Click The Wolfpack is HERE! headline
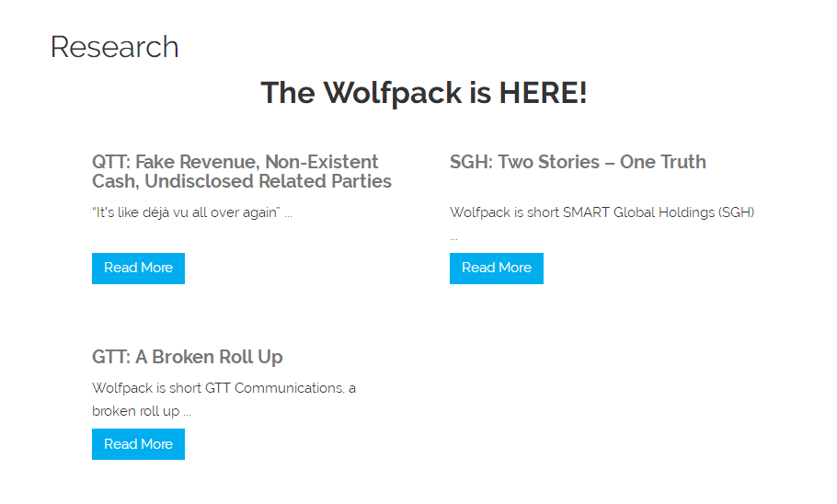The width and height of the screenshot is (837, 504). point(423,93)
